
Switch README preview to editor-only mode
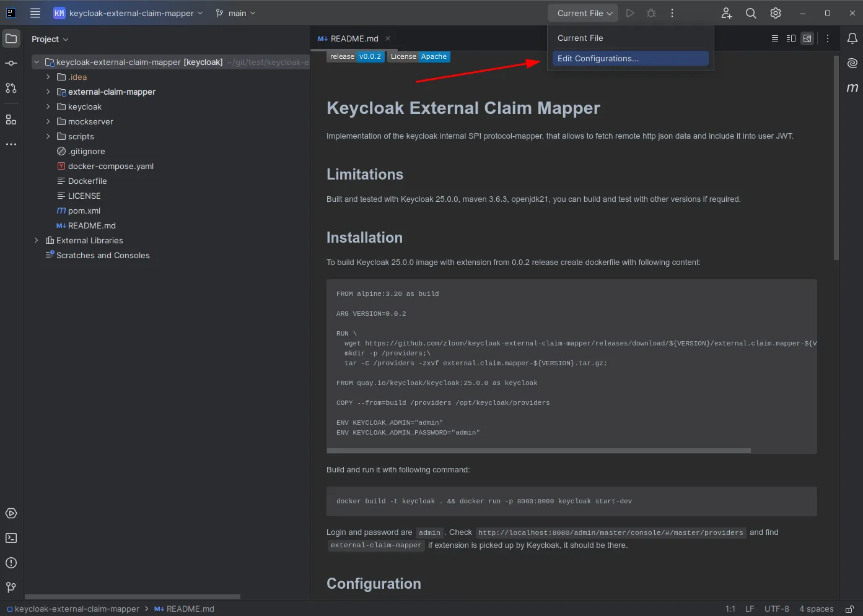click(775, 38)
